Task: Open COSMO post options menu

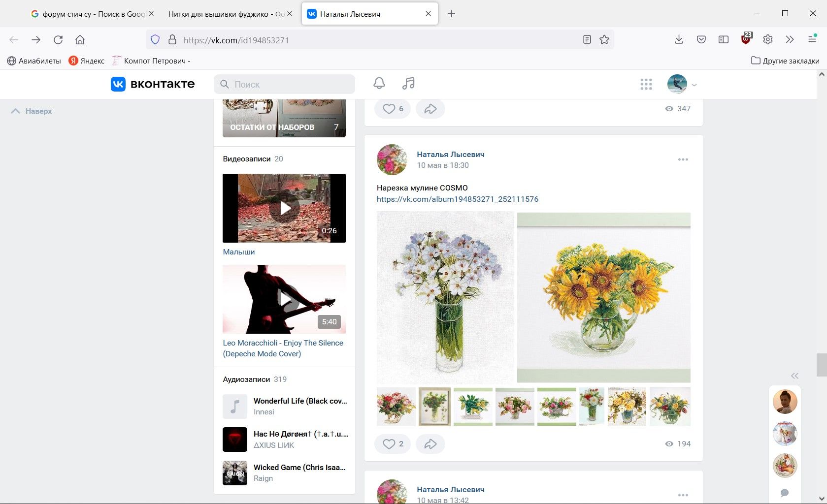Action: 683,159
